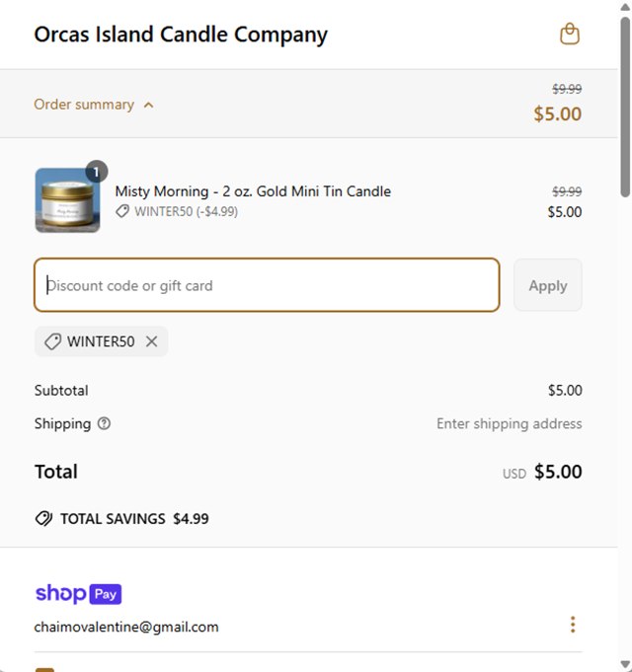Click the Total Savings tag icon
The image size is (632, 672).
pos(43,518)
